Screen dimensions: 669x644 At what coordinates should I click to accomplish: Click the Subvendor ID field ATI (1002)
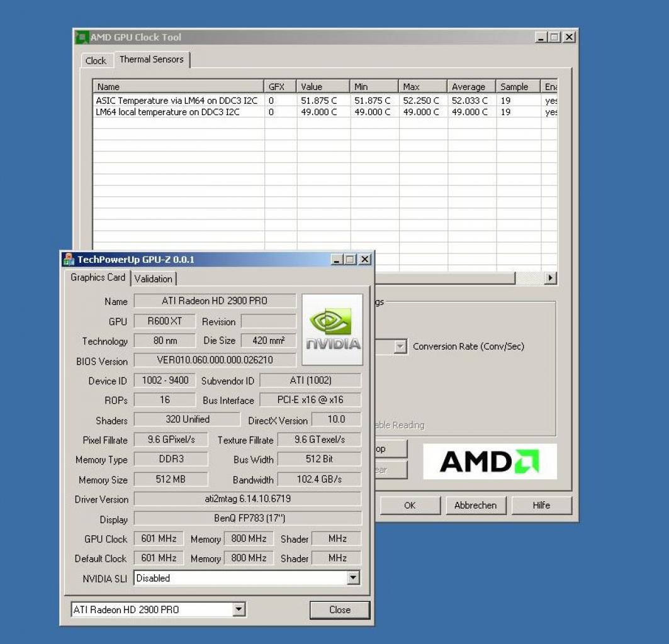tap(310, 380)
